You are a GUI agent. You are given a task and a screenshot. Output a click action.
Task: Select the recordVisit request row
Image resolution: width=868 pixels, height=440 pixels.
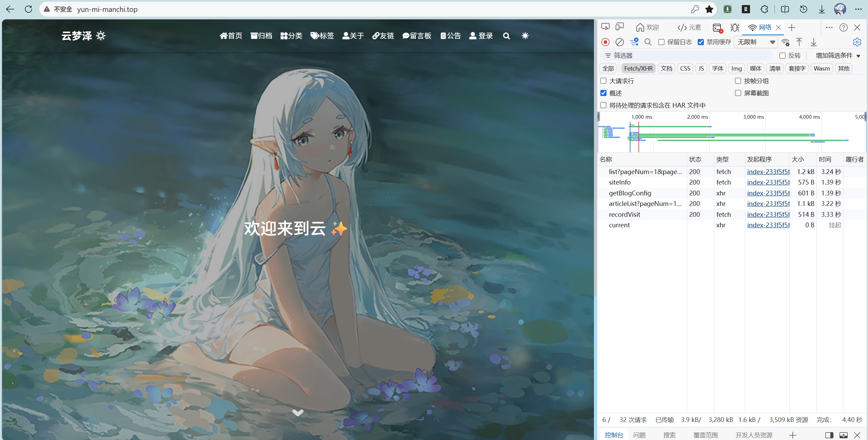pos(732,214)
